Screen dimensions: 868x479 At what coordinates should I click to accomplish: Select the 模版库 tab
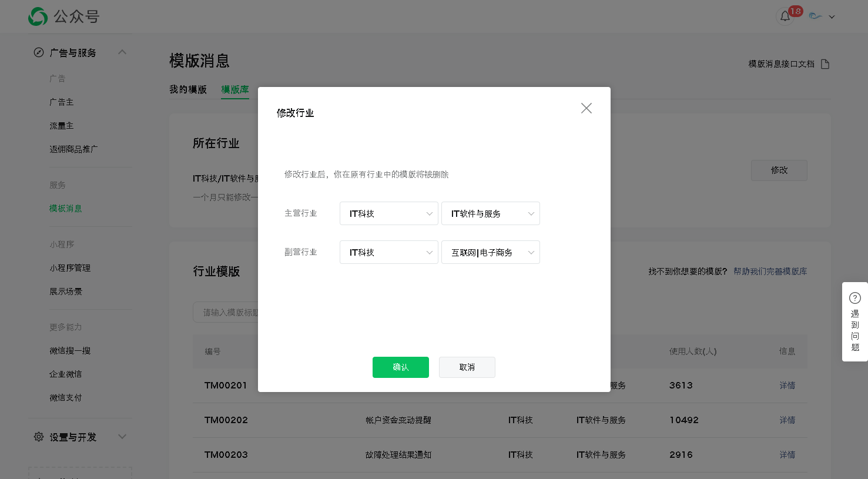235,89
